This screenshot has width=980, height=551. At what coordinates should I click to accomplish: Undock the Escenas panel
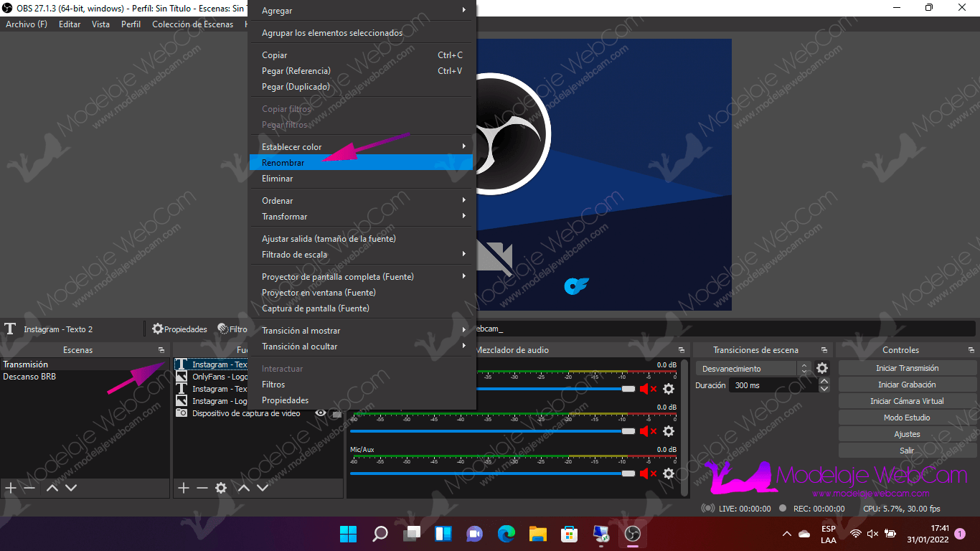[161, 350]
